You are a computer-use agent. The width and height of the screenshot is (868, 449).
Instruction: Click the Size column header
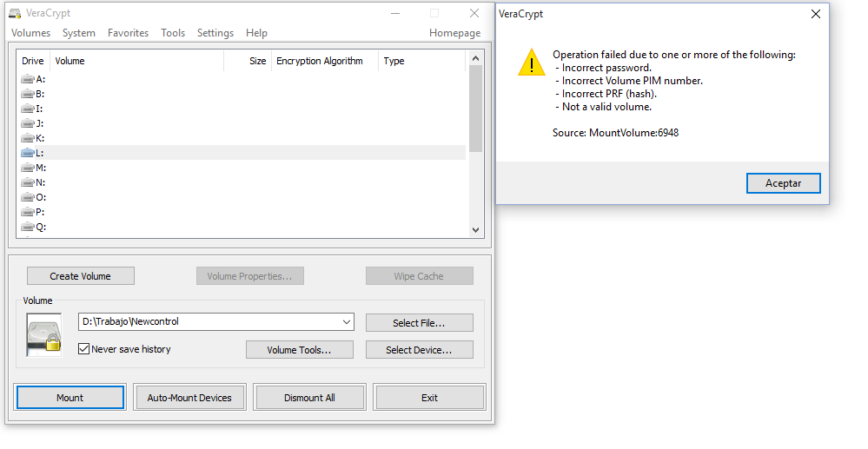tap(248, 61)
